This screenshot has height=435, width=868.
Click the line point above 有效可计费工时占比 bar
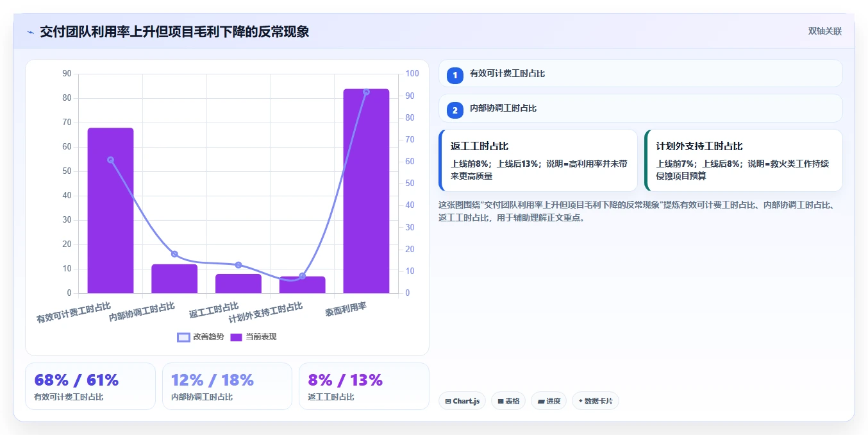click(110, 160)
